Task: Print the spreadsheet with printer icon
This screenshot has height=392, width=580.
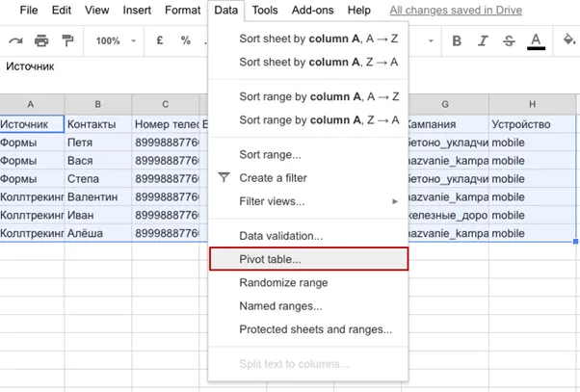Action: point(41,40)
